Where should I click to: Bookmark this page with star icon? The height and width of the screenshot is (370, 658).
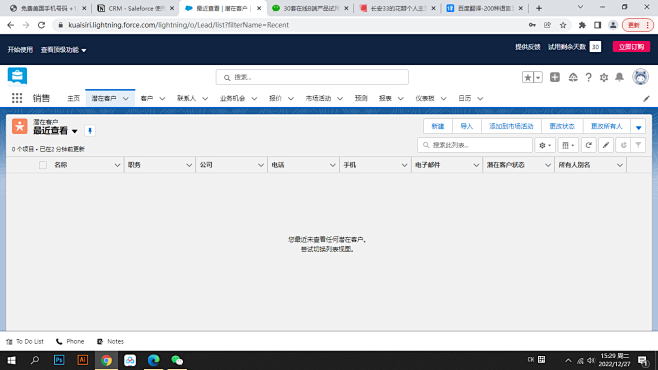coord(563,25)
